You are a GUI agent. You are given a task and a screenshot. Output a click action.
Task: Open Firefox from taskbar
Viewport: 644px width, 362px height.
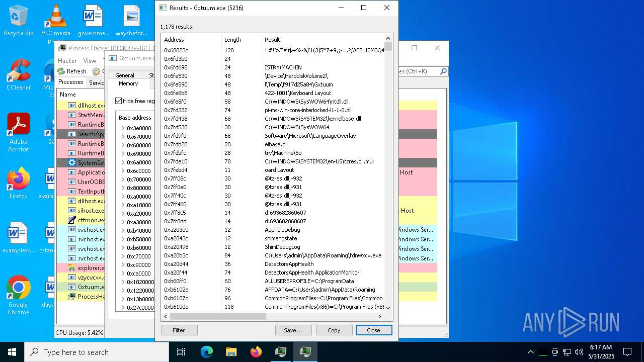256,352
